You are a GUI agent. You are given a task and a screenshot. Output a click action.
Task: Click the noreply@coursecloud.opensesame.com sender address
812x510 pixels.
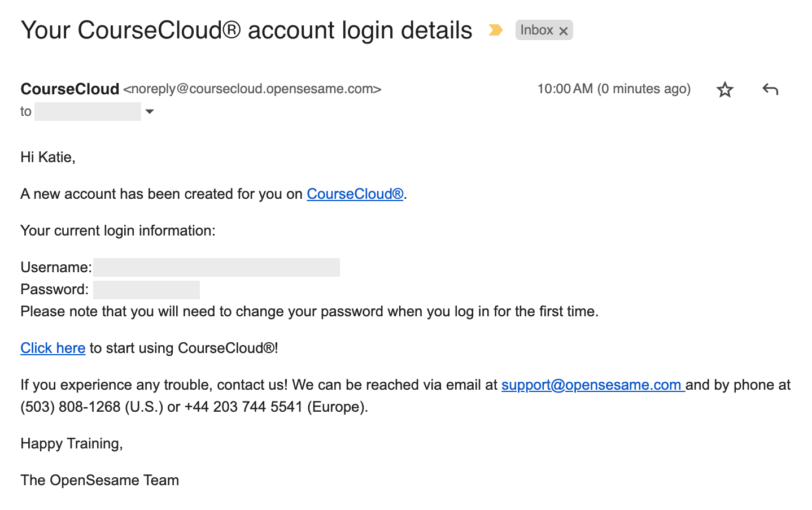coord(252,89)
